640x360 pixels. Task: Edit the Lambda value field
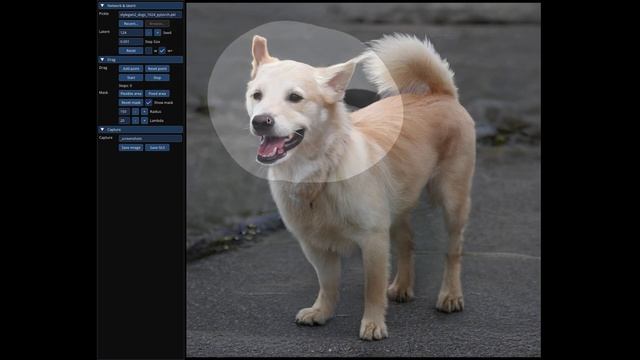[x=124, y=120]
